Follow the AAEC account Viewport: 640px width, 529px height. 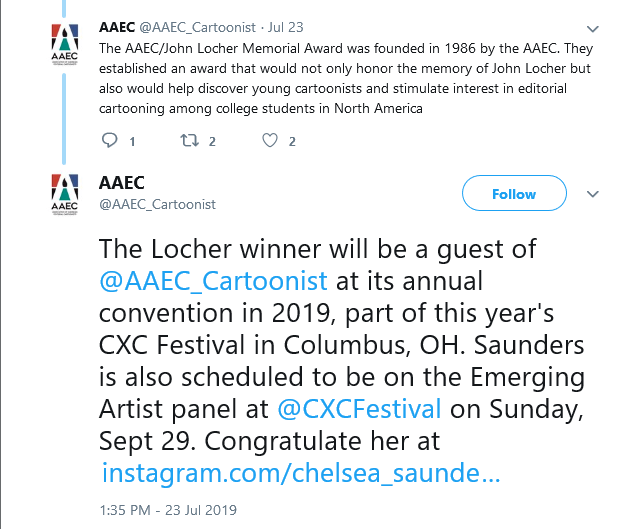(x=514, y=194)
